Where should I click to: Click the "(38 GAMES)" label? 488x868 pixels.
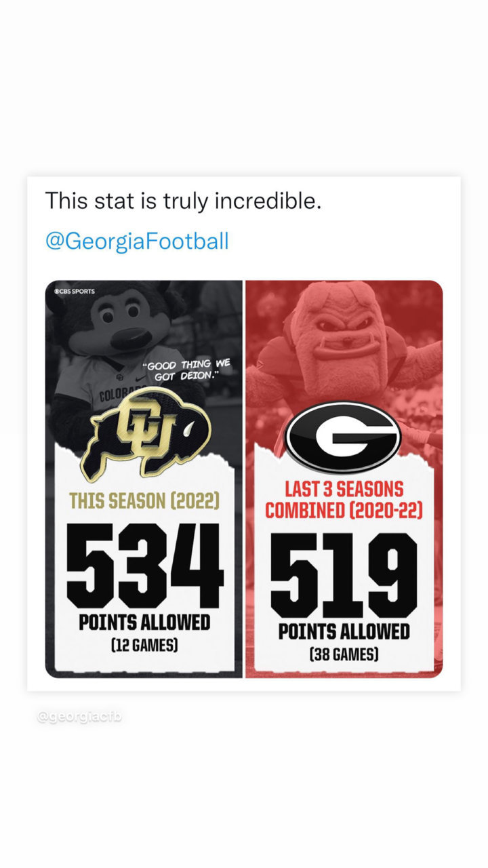tap(344, 655)
